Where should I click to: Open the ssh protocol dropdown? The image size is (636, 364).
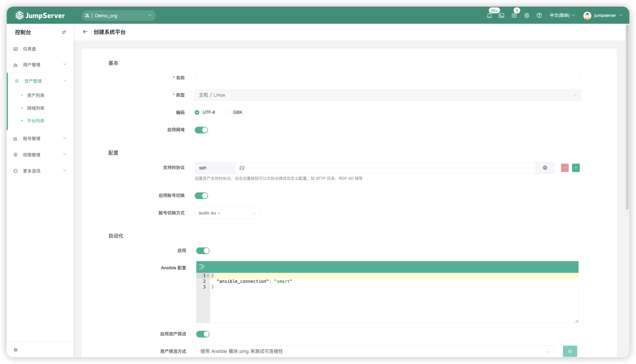pyautogui.click(x=215, y=168)
